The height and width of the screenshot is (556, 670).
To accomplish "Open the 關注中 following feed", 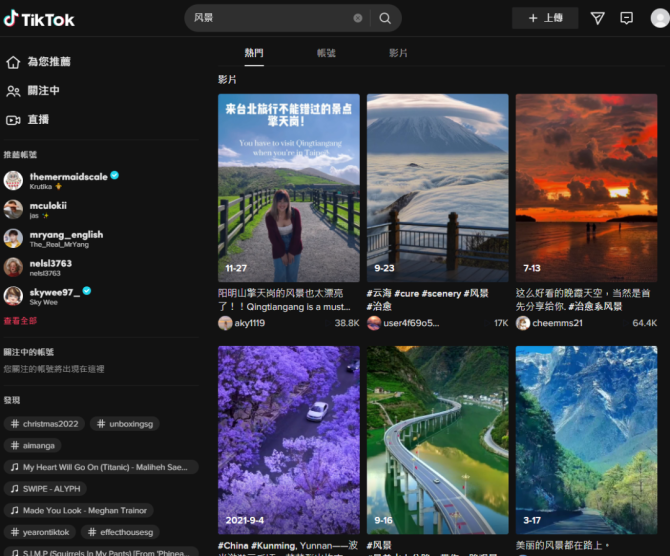I will 33,91.
